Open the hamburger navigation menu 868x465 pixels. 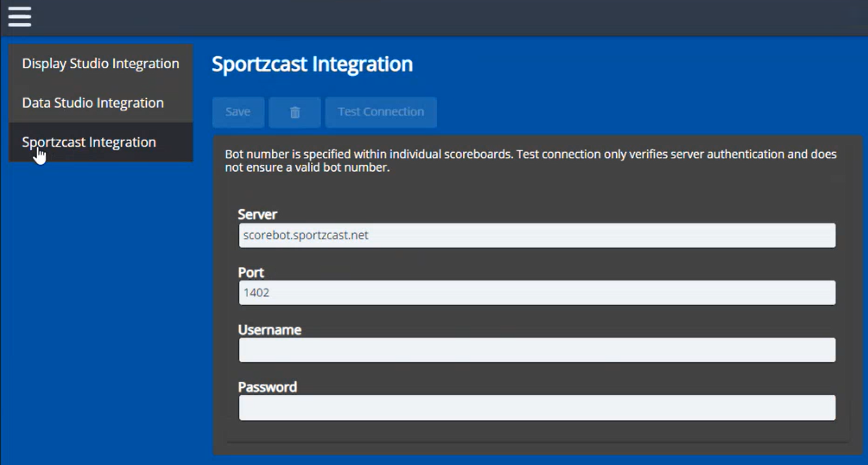pyautogui.click(x=19, y=16)
